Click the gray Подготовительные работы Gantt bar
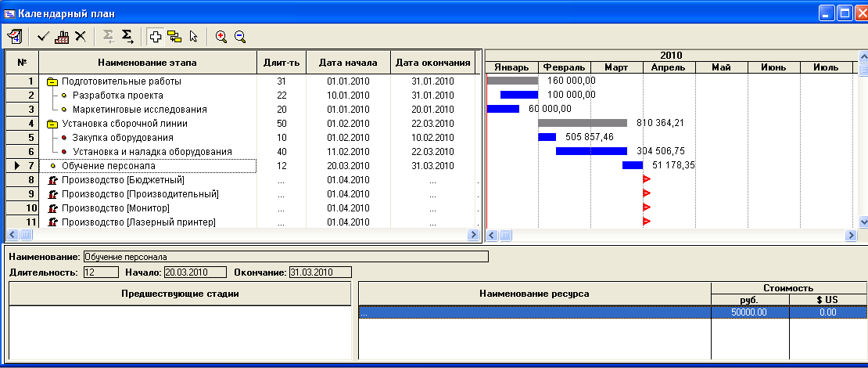868x368 pixels. pyautogui.click(x=512, y=81)
